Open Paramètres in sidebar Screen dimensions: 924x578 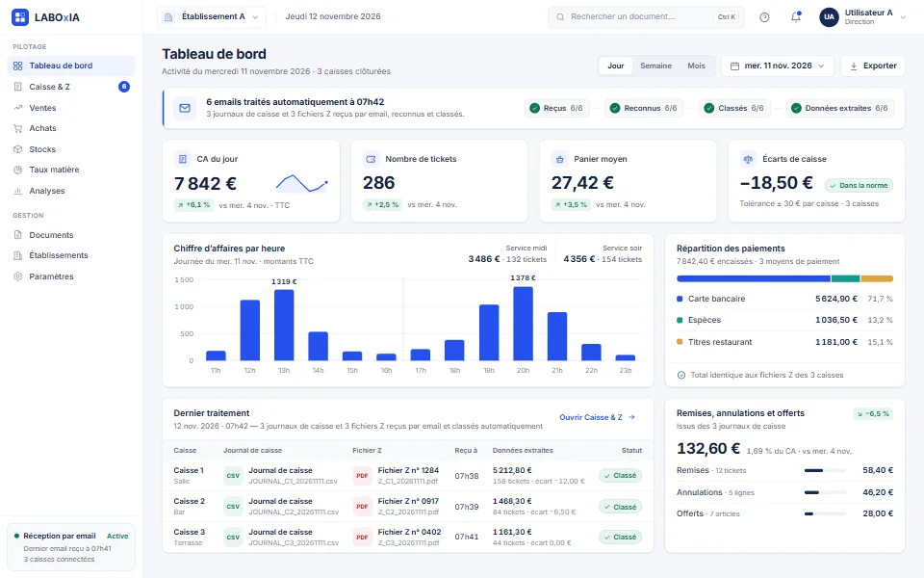tap(71, 276)
